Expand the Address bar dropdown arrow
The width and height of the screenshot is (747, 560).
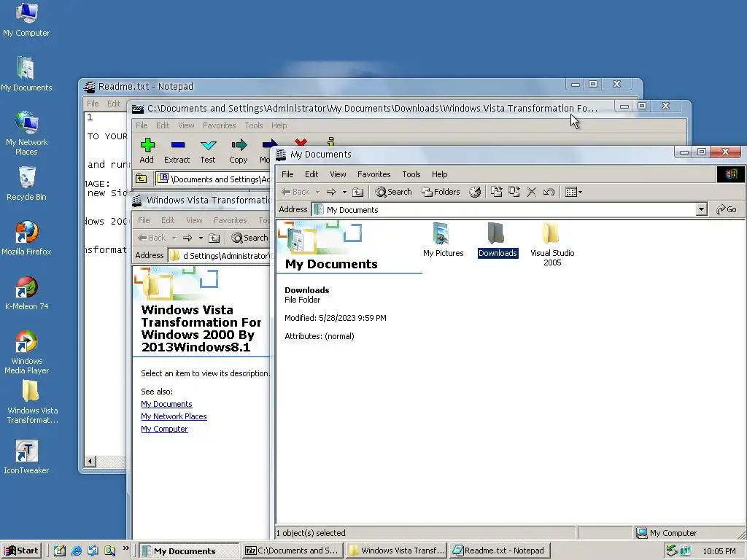point(701,209)
